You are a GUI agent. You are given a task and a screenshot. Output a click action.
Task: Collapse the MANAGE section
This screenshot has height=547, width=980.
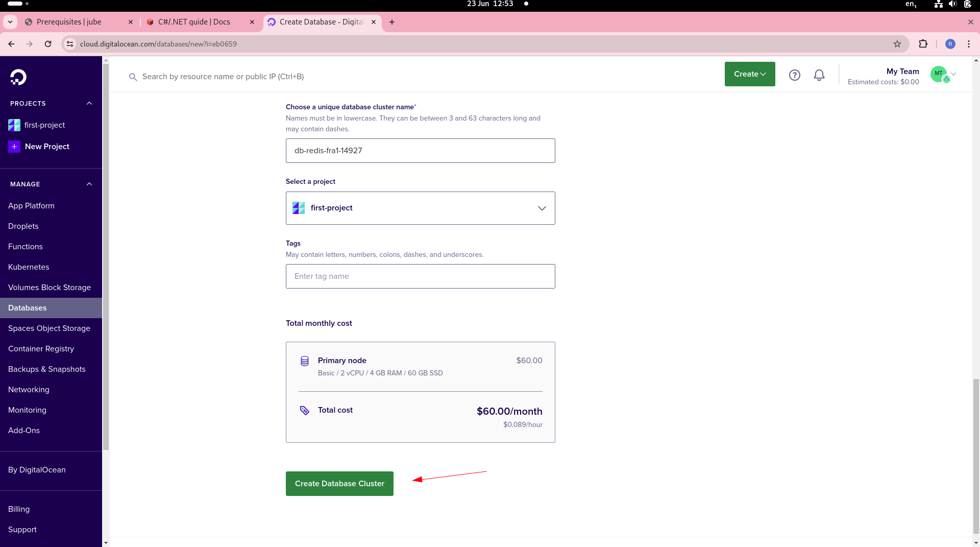click(89, 184)
